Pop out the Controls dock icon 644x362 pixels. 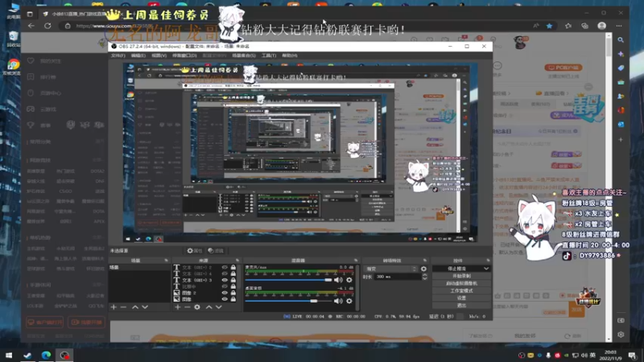(488, 260)
